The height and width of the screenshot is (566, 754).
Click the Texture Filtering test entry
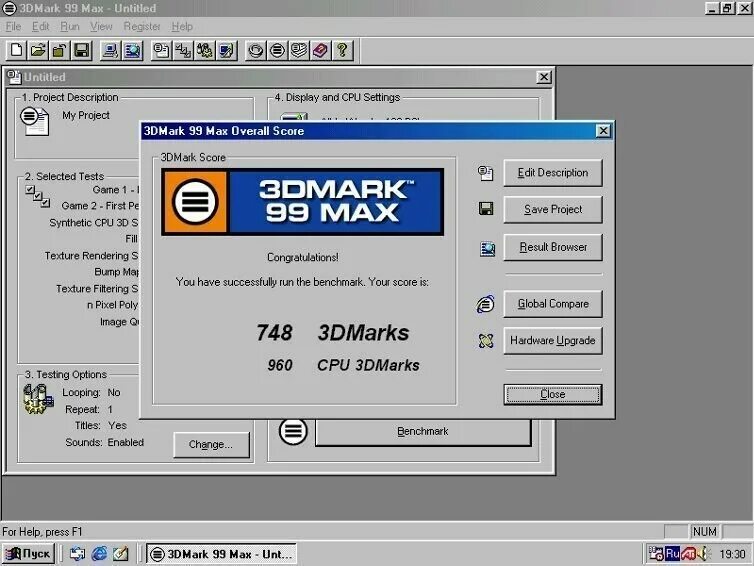97,289
